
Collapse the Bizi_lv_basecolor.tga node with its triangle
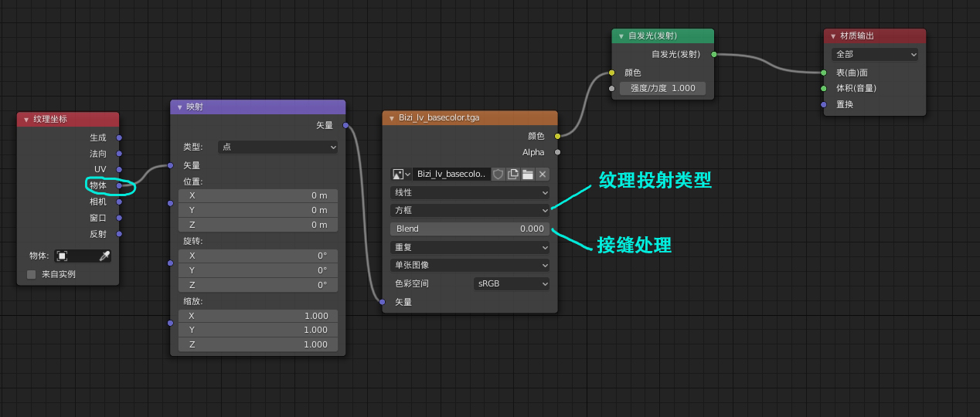tap(392, 118)
